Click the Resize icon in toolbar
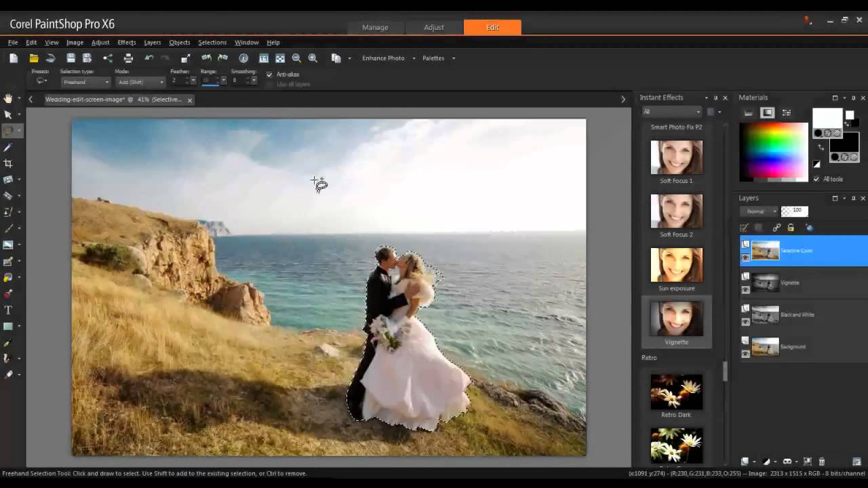 185,58
